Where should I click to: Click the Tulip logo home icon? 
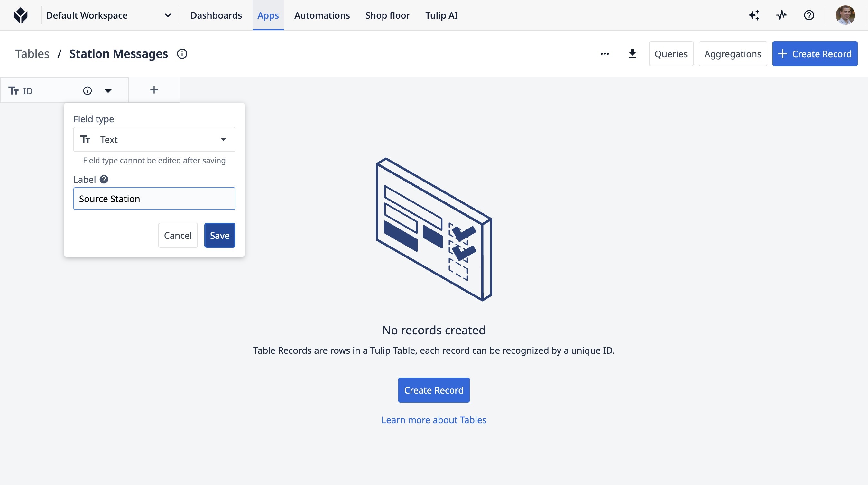[x=21, y=15]
